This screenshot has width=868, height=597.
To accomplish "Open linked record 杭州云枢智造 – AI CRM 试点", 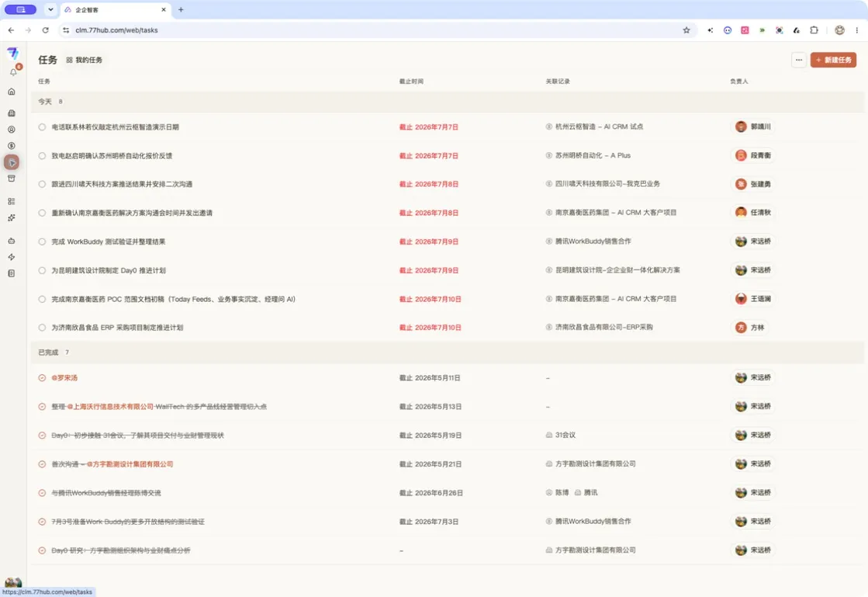I will 599,127.
